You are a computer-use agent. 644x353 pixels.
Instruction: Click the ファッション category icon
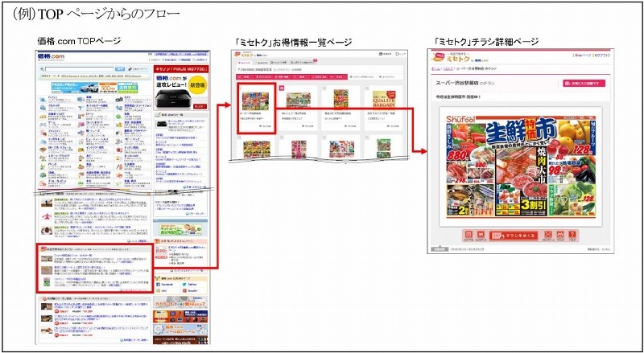[x=43, y=133]
